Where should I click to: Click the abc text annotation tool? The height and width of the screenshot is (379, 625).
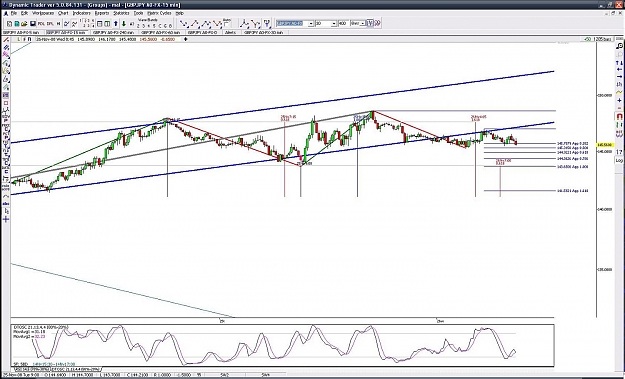coord(6,203)
